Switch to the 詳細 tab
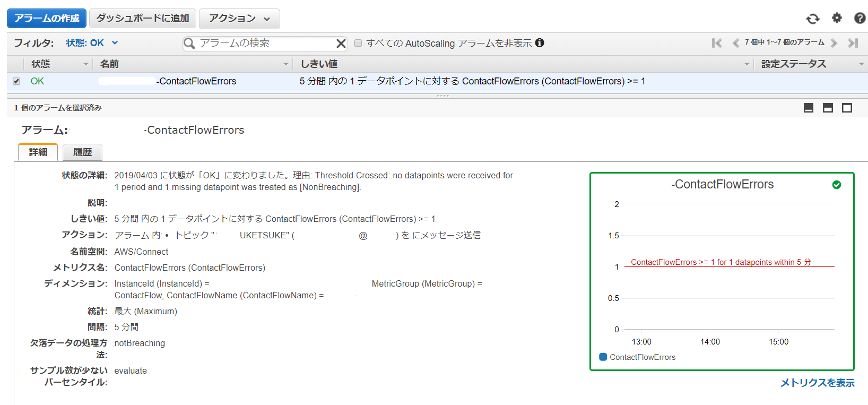Image resolution: width=868 pixels, height=405 pixels. click(38, 152)
